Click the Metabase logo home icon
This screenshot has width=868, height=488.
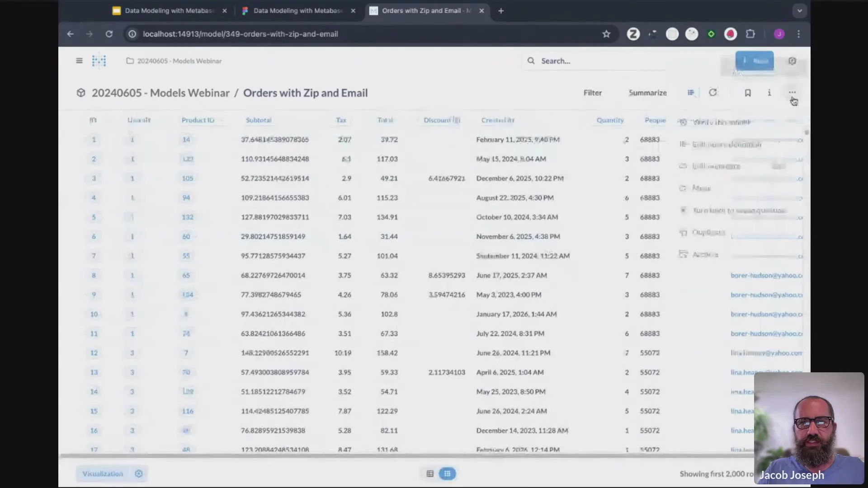pos(99,61)
